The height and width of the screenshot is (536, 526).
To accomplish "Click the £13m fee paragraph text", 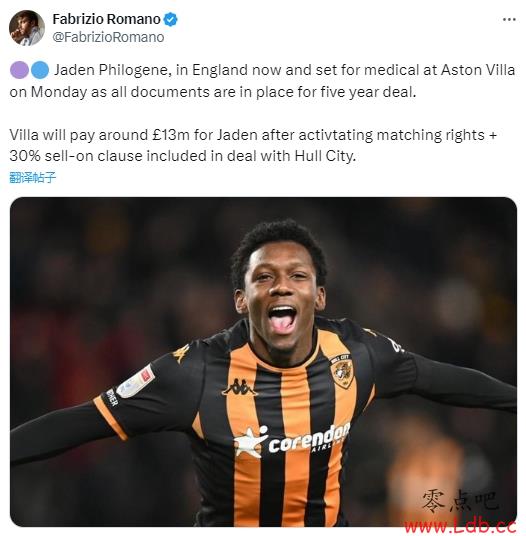I will pyautogui.click(x=253, y=145).
